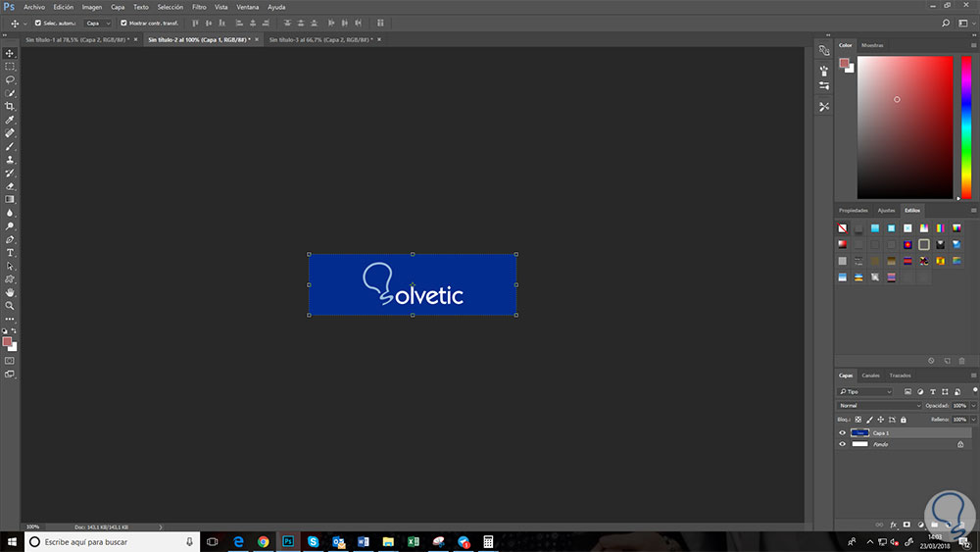Open the Color panel options menu
980x552 pixels.
click(973, 45)
